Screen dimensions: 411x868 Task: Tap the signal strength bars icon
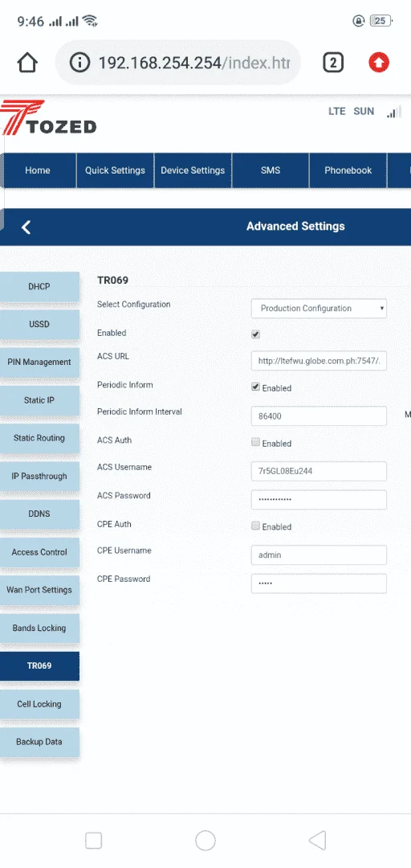[393, 113]
